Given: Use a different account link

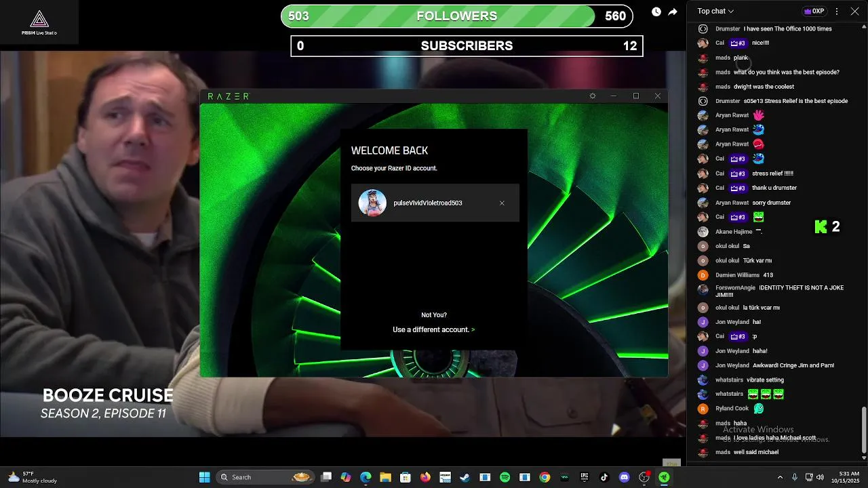Looking at the screenshot, I should tap(433, 329).
